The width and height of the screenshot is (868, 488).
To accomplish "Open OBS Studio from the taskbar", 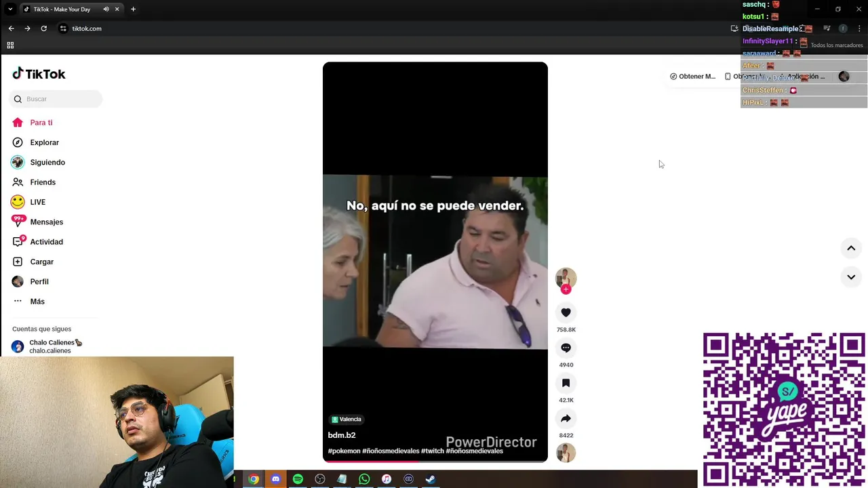I will [320, 479].
